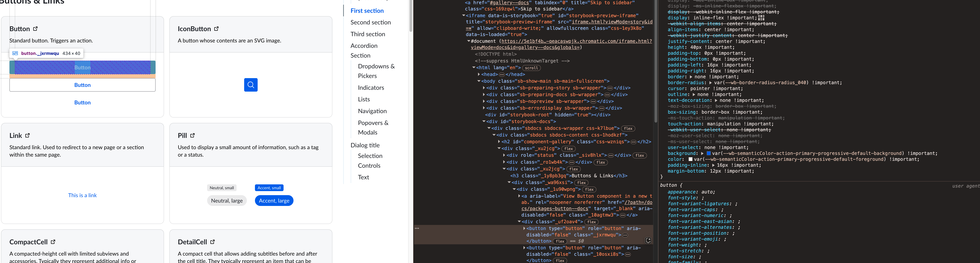Screen dimensions: 980x263
Task: Click the blue search icon button
Action: click(251, 85)
